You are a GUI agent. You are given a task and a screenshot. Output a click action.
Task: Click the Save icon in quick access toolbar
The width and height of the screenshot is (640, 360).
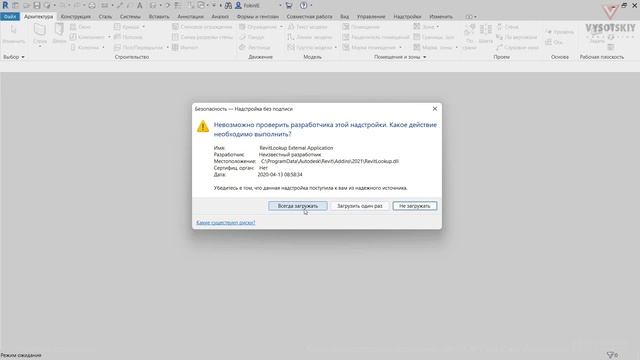tap(37, 5)
